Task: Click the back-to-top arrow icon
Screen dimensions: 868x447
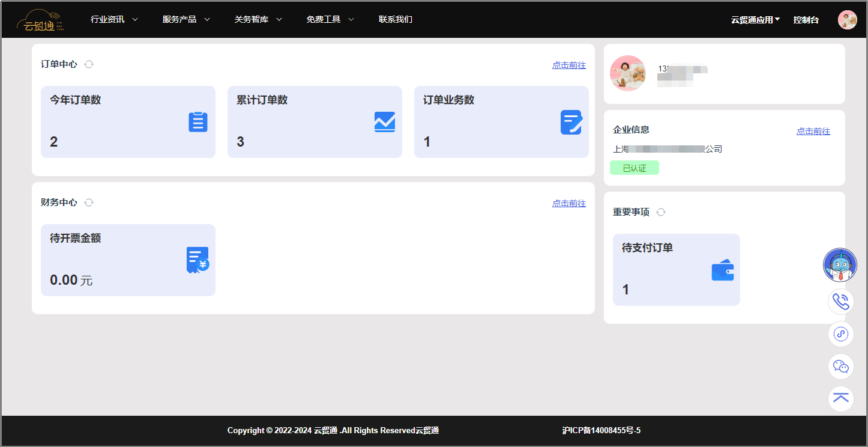Action: pyautogui.click(x=841, y=398)
